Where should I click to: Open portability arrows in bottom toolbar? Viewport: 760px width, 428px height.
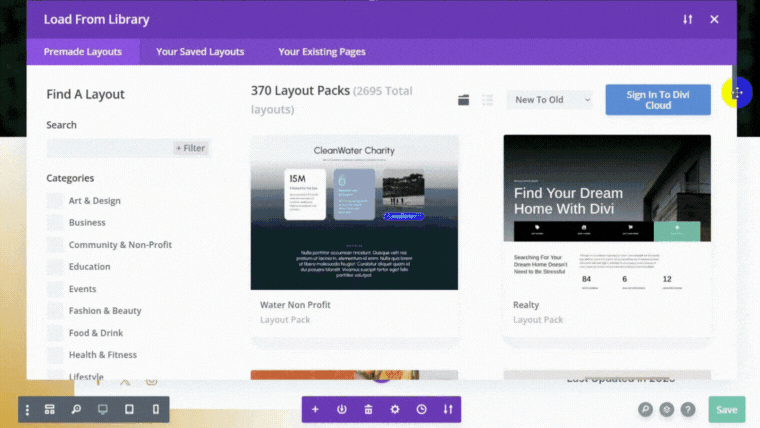tap(448, 410)
